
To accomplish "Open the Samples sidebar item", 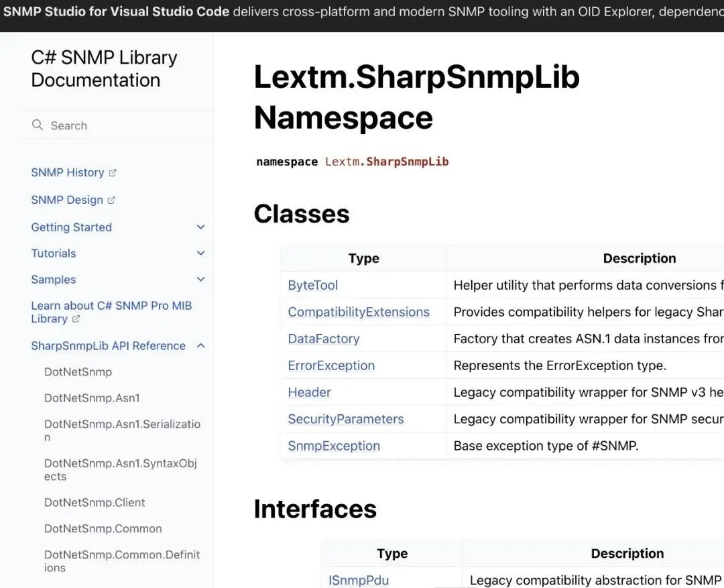I will point(54,279).
